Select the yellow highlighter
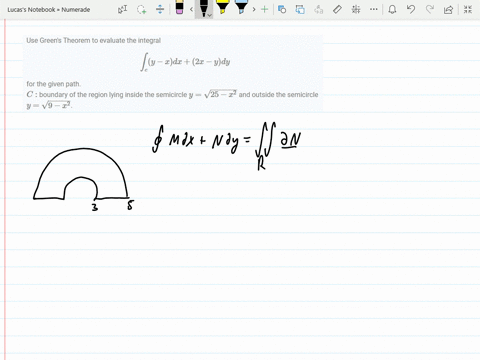This screenshot has height=360, width=480. [222, 8]
